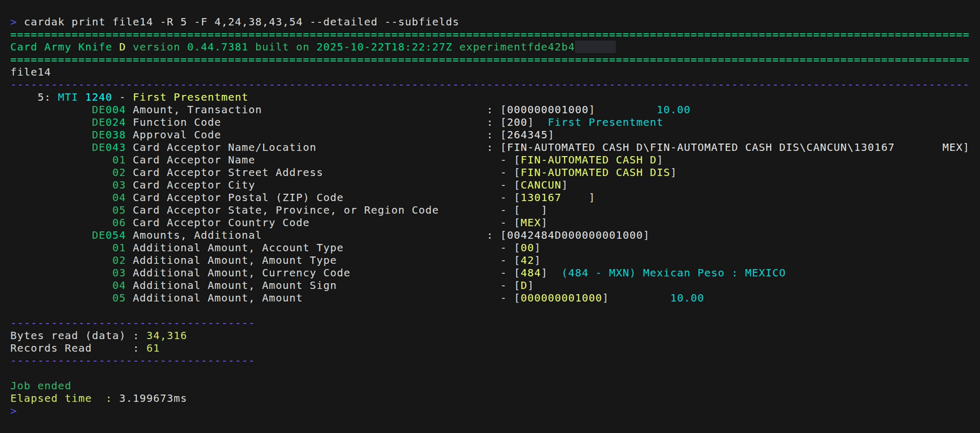This screenshot has width=980, height=433.
Task: Click the approval code value 264345
Action: (527, 135)
